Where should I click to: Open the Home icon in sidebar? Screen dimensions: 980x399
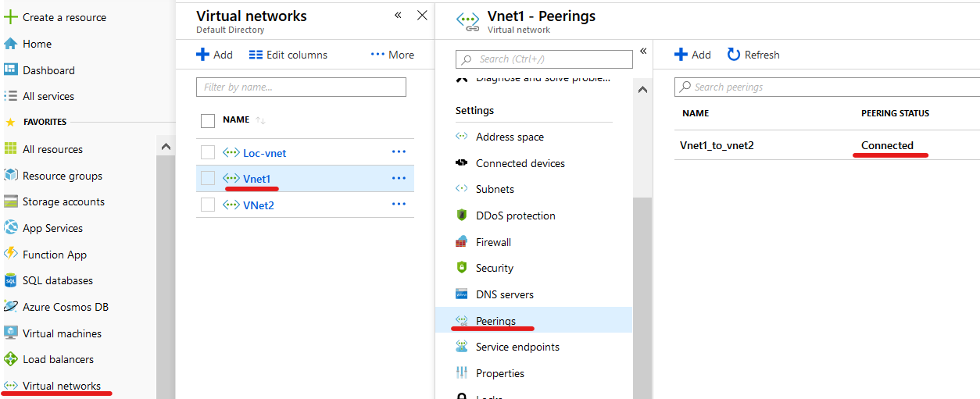pyautogui.click(x=11, y=44)
